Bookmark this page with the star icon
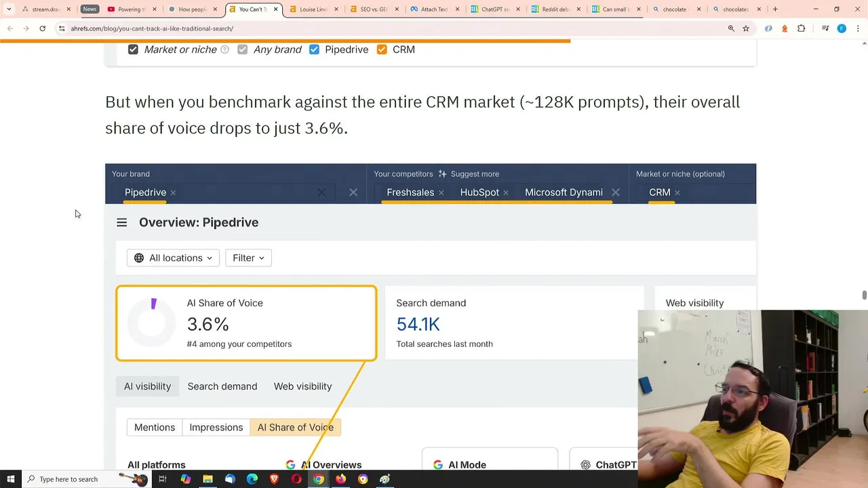 click(x=746, y=28)
